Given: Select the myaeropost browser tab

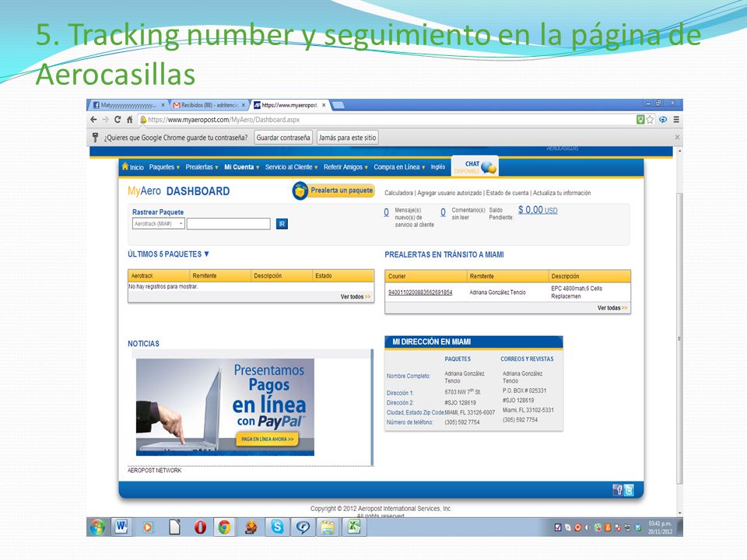Looking at the screenshot, I should [x=289, y=105].
